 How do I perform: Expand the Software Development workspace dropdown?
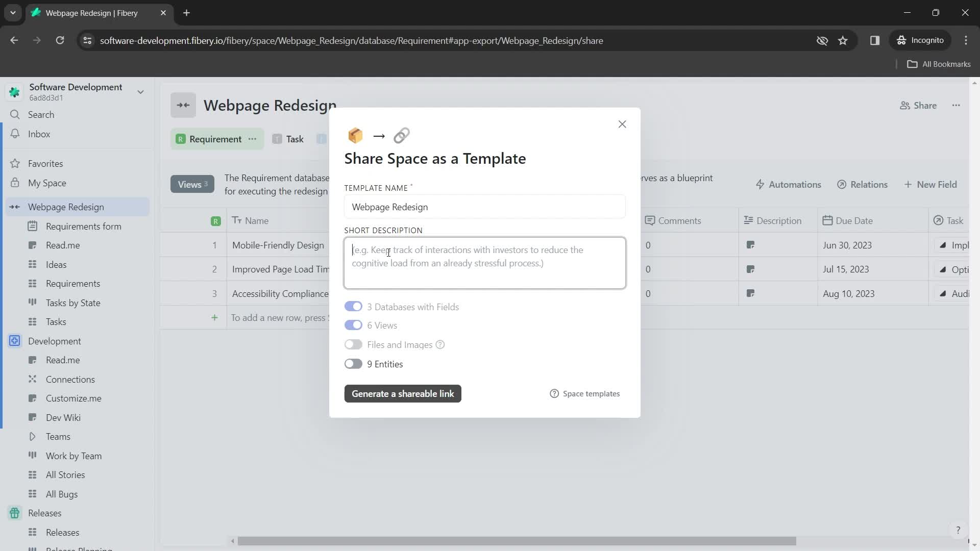tap(140, 91)
